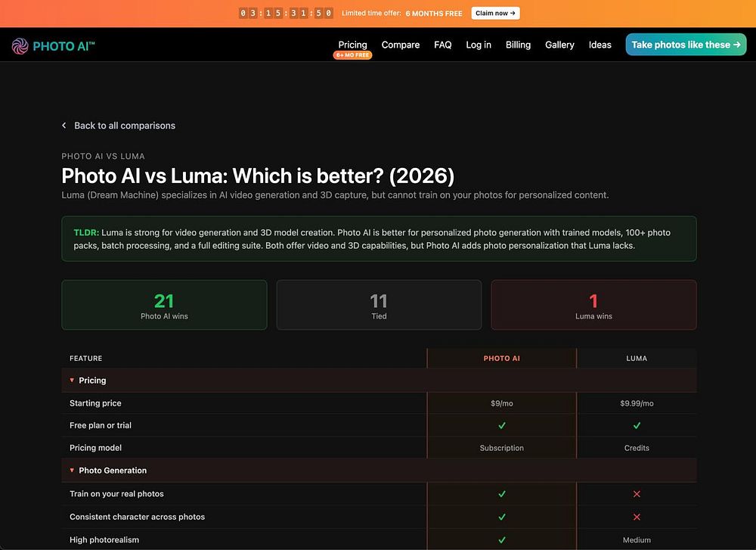Click Photo AI checkmark for High photorealism

(x=502, y=540)
